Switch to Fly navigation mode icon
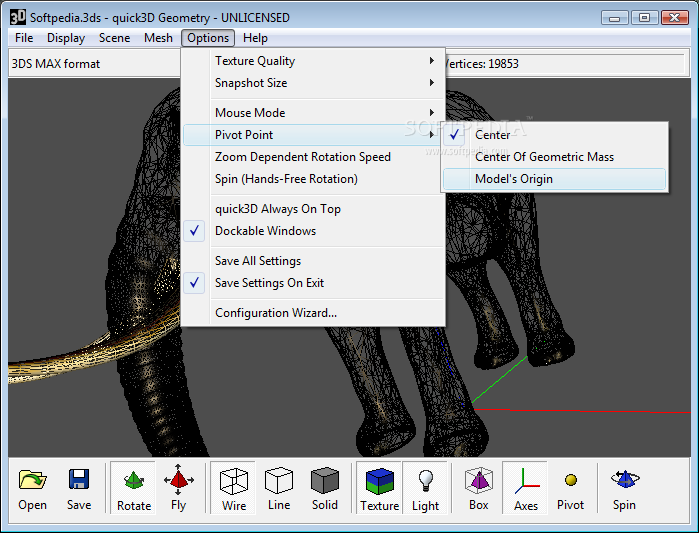The height and width of the screenshot is (533, 699). [x=178, y=480]
